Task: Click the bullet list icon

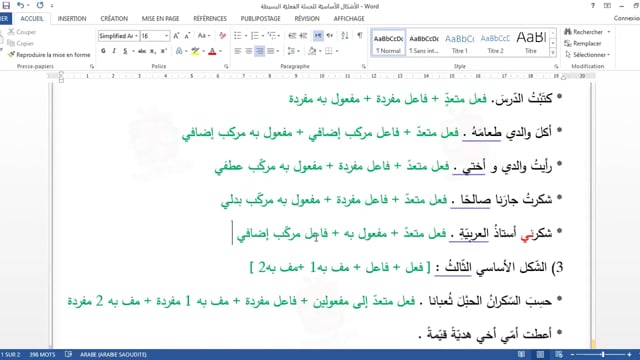Action: tap(238, 36)
